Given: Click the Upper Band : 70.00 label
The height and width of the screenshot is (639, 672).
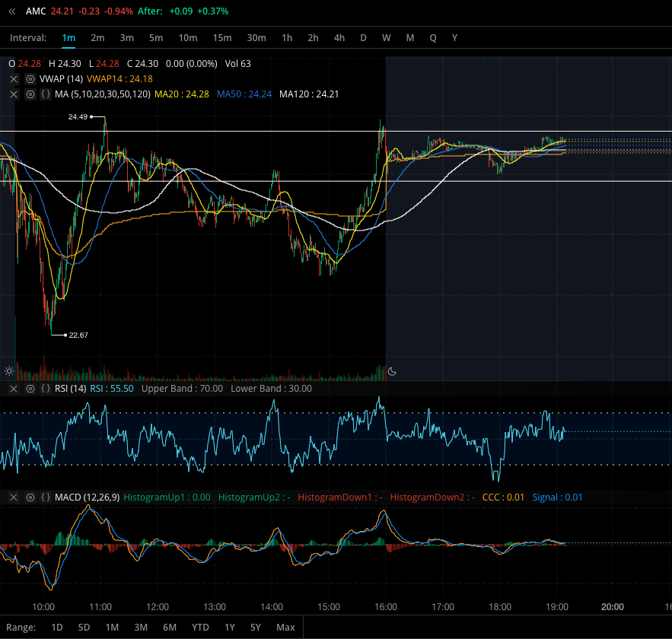Looking at the screenshot, I should pos(182,389).
